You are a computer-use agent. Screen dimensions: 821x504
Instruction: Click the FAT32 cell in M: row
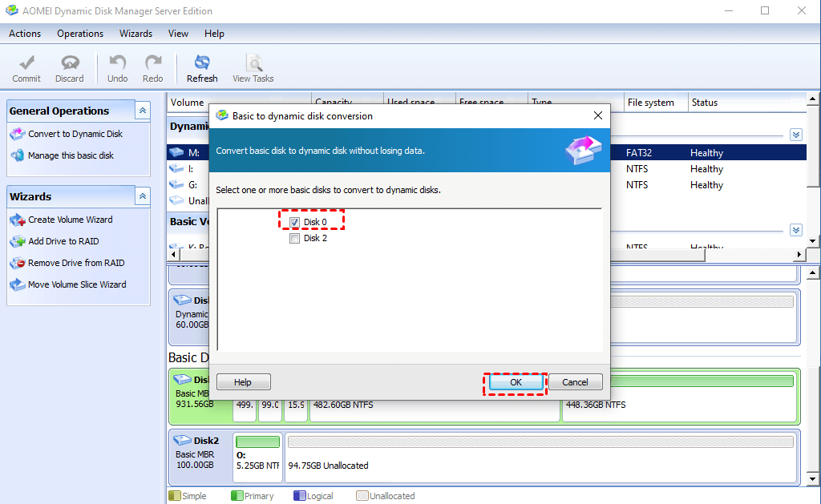tap(639, 153)
